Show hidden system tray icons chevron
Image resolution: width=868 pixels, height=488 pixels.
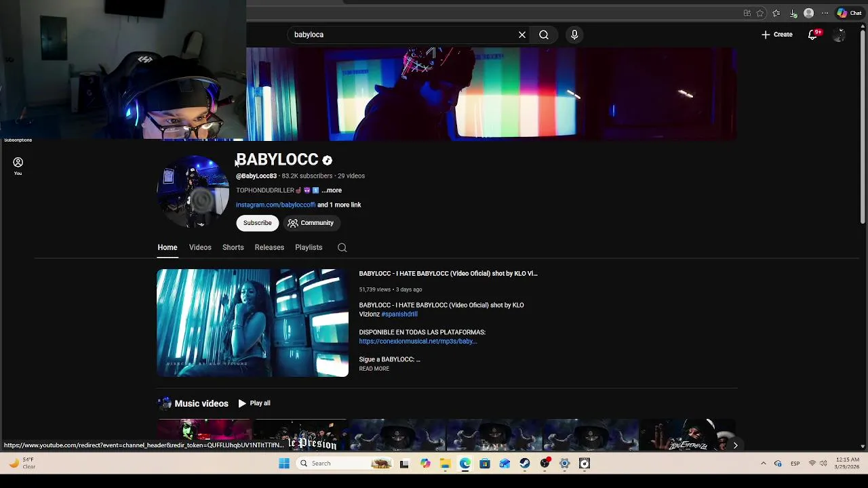763,464
